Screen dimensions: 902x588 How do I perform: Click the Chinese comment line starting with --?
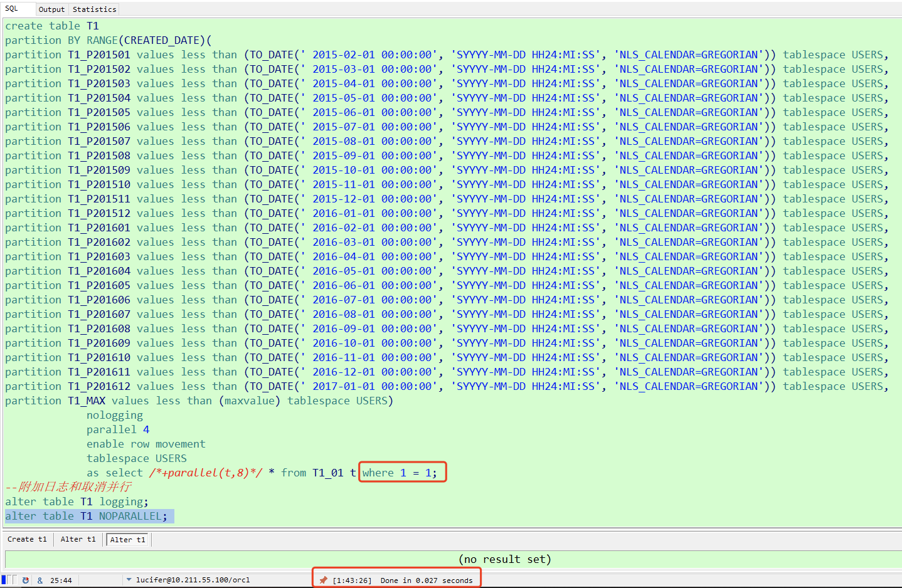(68, 486)
